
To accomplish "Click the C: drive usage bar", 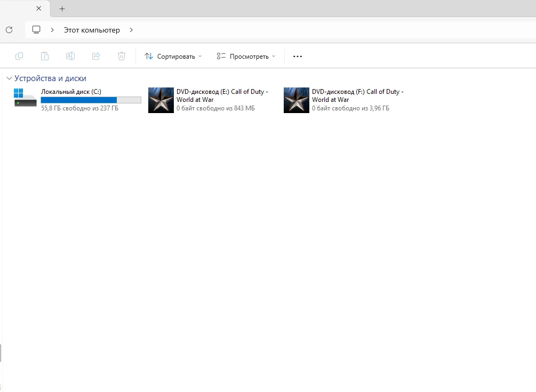I will pyautogui.click(x=91, y=100).
